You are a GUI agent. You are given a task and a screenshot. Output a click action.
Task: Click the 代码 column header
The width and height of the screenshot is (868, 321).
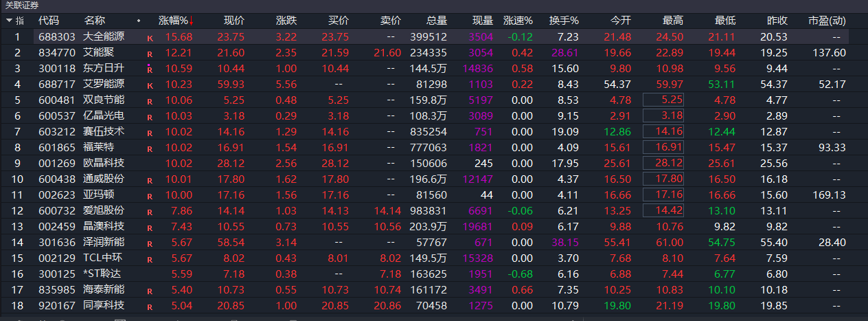tap(48, 21)
